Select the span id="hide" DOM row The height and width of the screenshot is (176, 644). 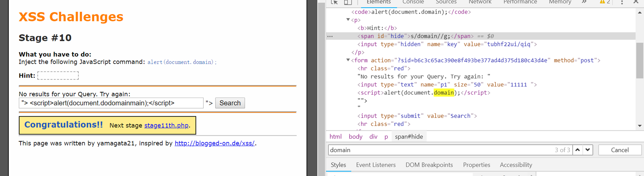point(480,36)
